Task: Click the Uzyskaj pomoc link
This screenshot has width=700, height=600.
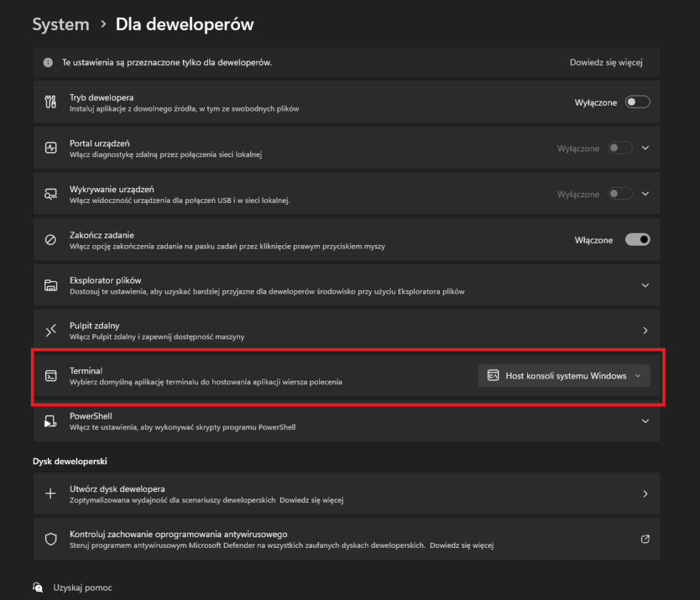Action: point(83,587)
